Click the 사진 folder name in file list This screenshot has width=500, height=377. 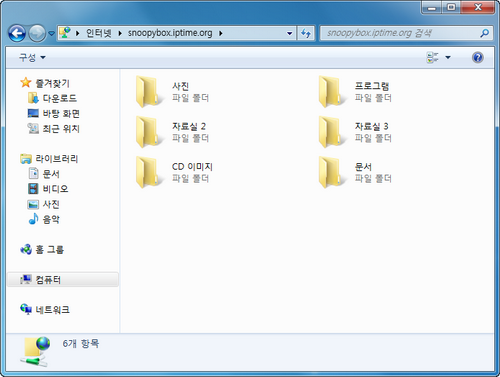(x=181, y=86)
